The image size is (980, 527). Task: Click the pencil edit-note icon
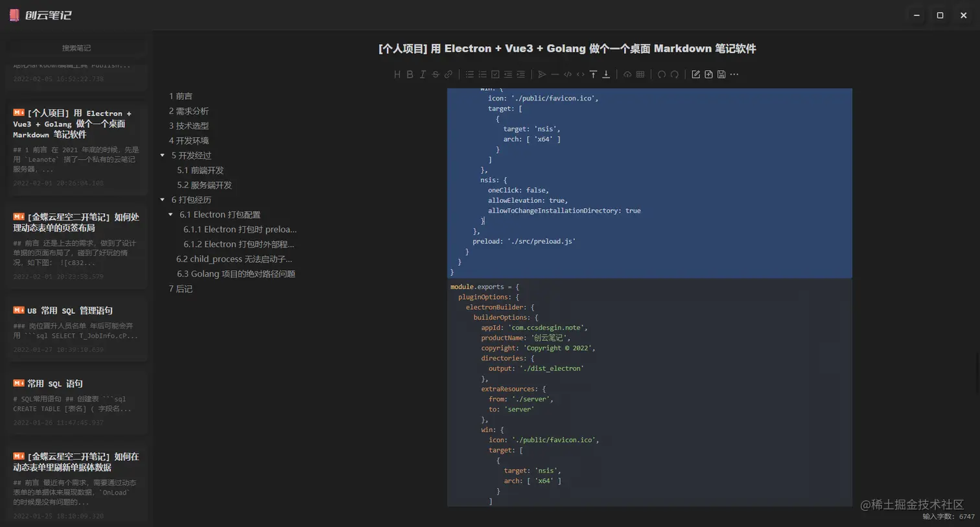[x=696, y=75]
